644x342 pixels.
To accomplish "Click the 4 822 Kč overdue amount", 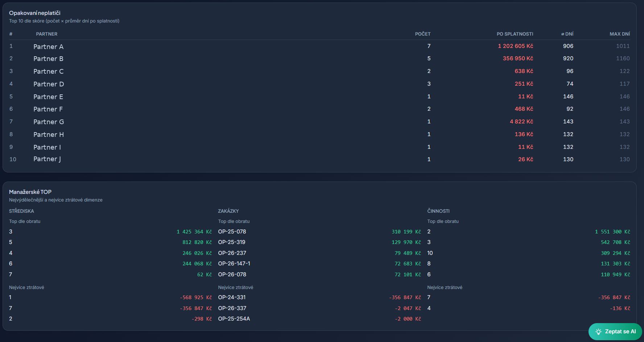I will pyautogui.click(x=521, y=122).
